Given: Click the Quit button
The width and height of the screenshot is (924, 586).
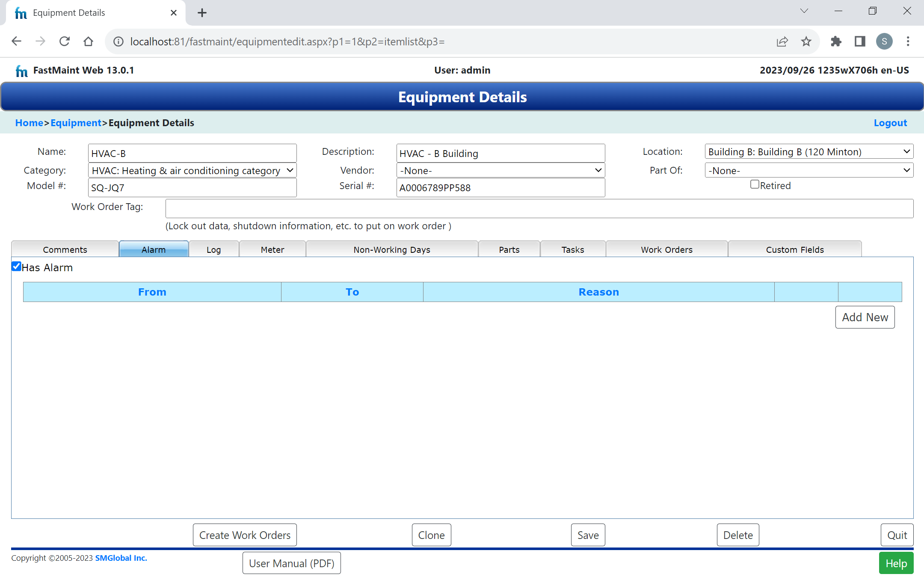Looking at the screenshot, I should [x=897, y=535].
